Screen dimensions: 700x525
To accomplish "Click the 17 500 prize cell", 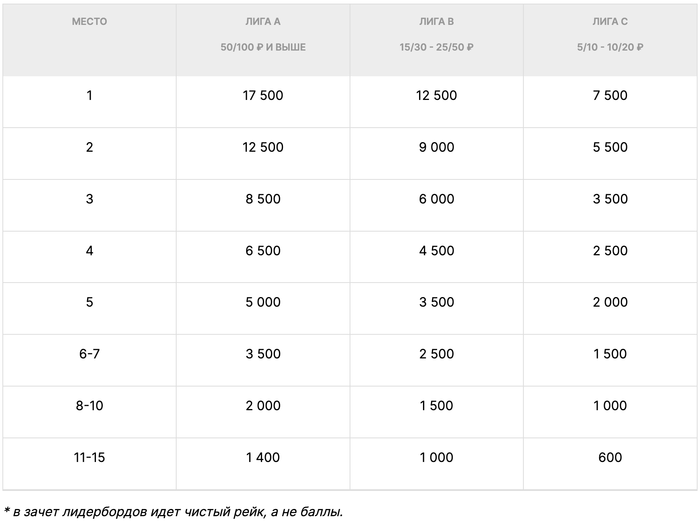I will point(263,95).
